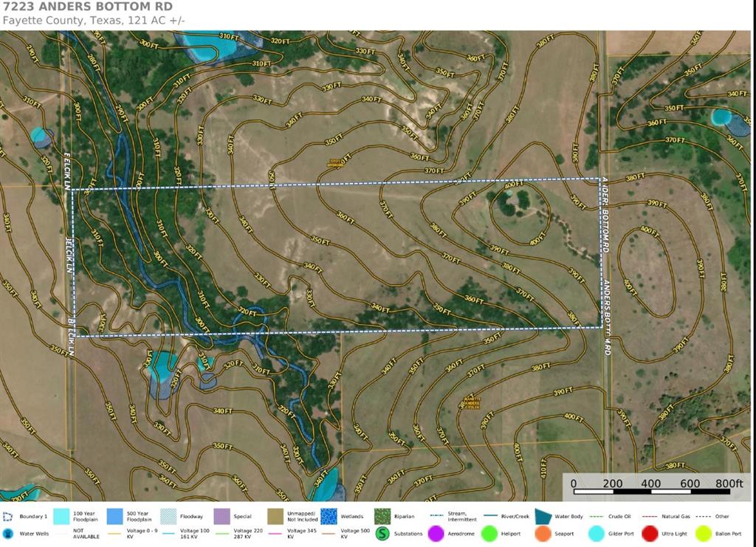Screen dimensions: 756x547
Task: Click the Floodway hatched swatch
Action: coord(169,516)
